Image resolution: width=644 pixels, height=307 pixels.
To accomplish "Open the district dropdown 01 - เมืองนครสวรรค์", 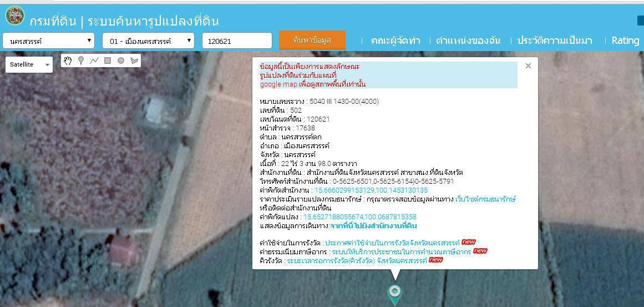I will [x=148, y=41].
